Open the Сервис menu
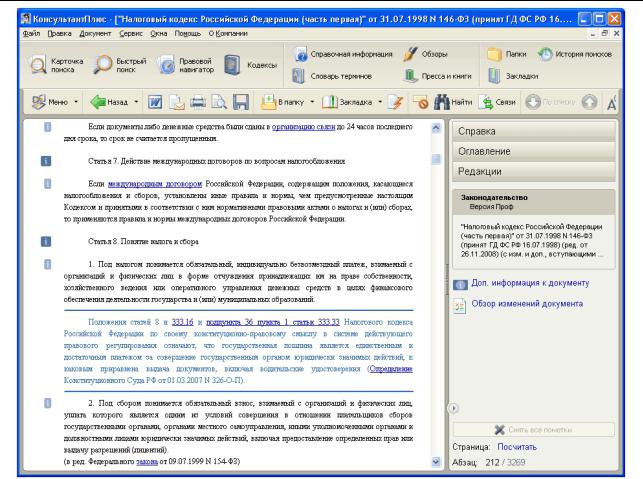 click(x=131, y=34)
